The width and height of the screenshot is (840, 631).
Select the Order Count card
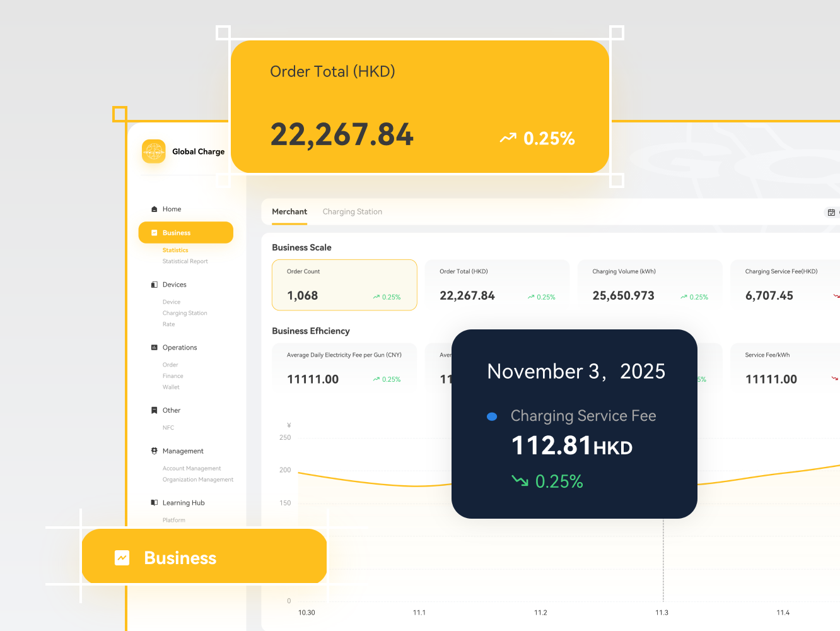(x=344, y=285)
